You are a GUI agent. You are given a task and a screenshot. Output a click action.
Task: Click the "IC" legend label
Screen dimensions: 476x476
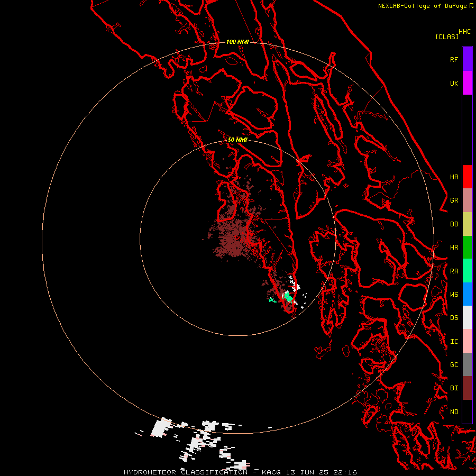point(454,342)
